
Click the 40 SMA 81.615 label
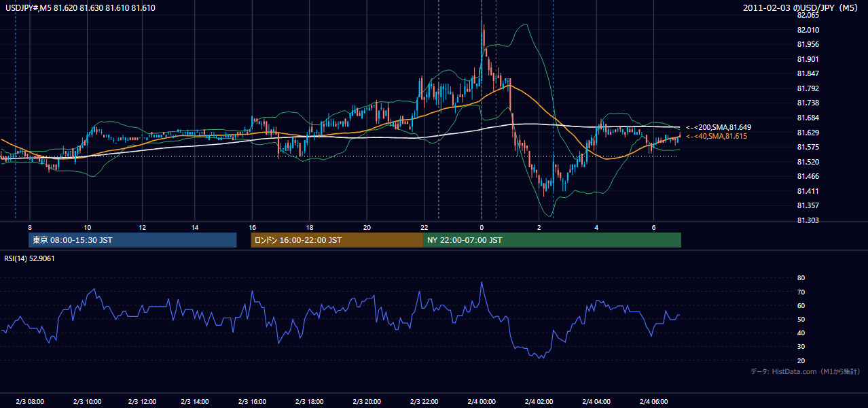click(x=717, y=137)
